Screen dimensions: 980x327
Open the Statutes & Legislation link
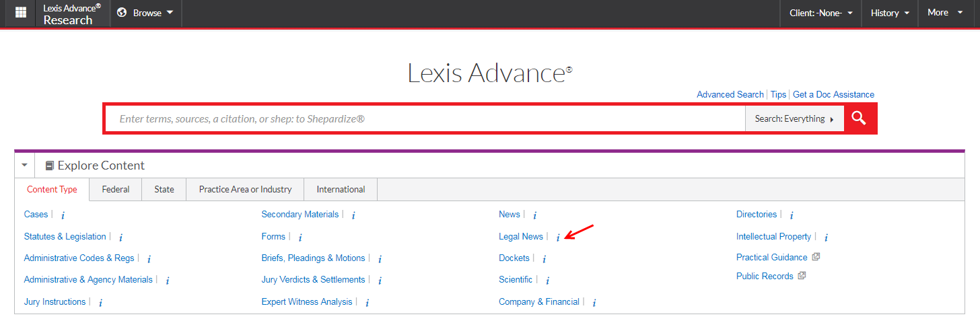pyautogui.click(x=65, y=237)
